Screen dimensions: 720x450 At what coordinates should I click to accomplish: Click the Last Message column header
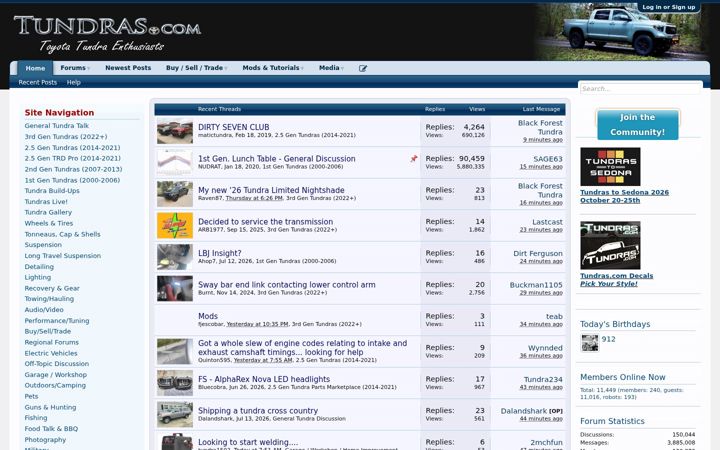541,109
